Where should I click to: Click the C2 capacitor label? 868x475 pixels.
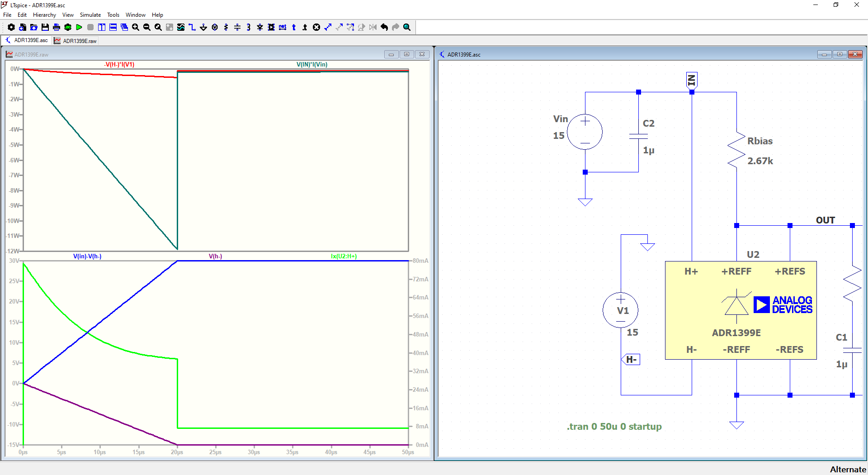tap(649, 123)
